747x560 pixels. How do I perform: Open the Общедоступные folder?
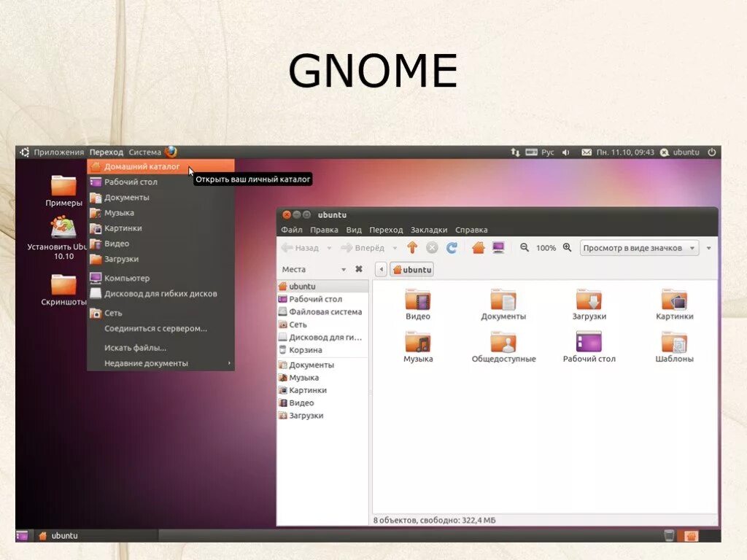click(x=503, y=347)
